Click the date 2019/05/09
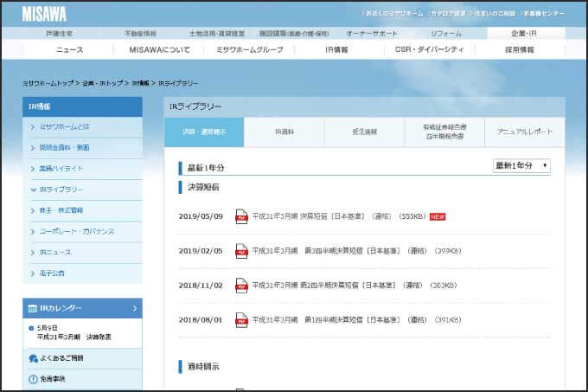The image size is (588, 392). point(201,216)
